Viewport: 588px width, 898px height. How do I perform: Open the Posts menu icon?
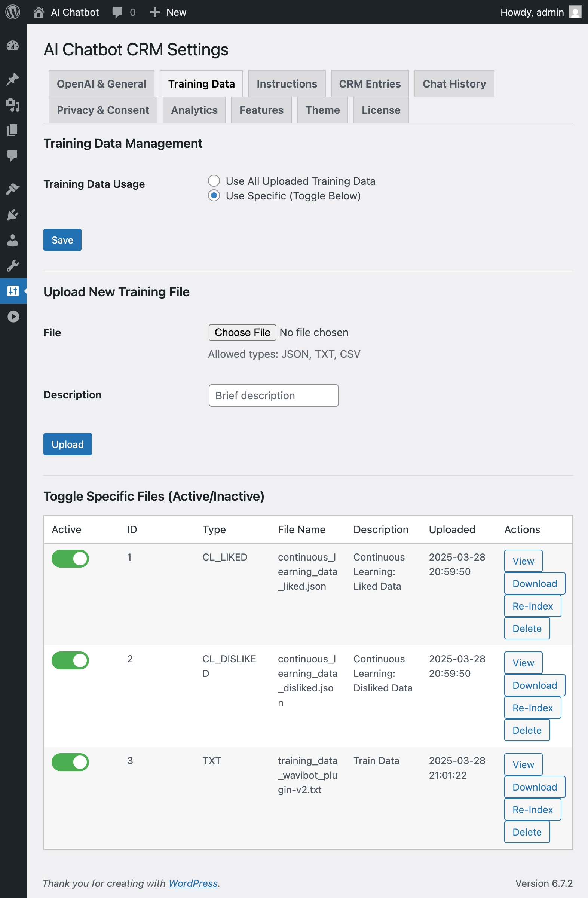(x=13, y=79)
